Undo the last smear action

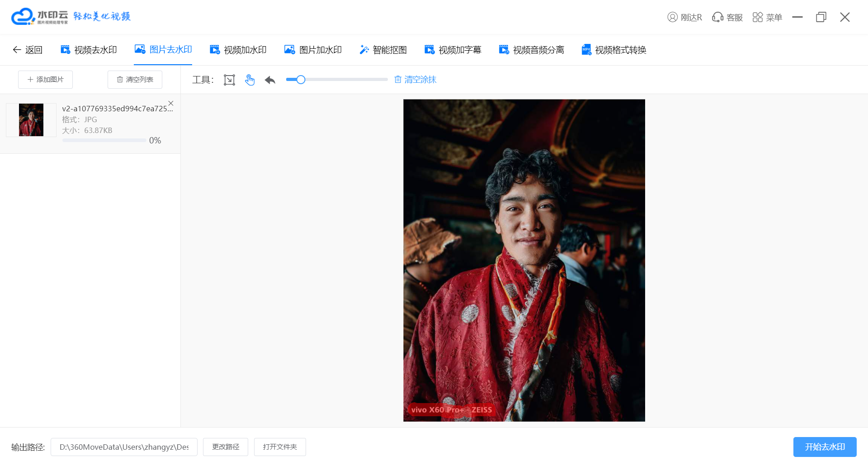tap(270, 80)
